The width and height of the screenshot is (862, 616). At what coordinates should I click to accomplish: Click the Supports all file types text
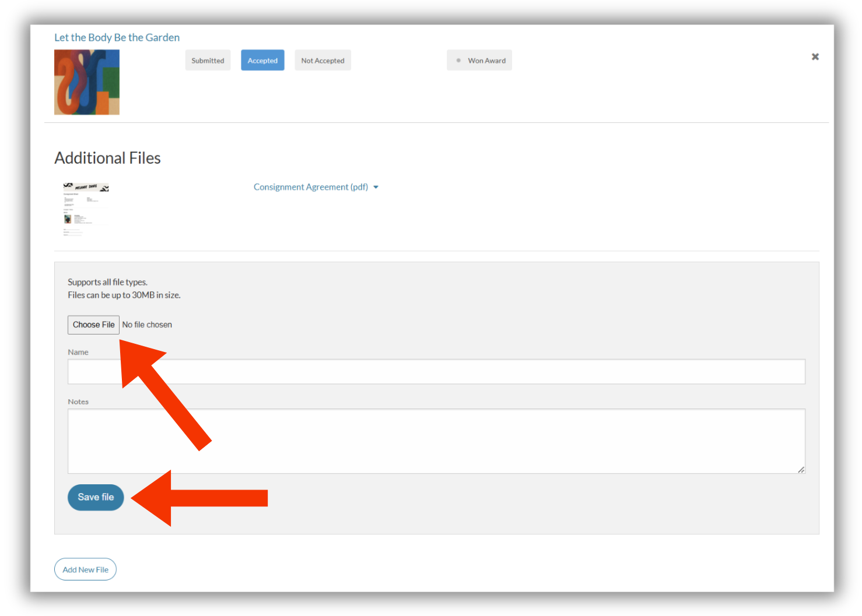[107, 282]
